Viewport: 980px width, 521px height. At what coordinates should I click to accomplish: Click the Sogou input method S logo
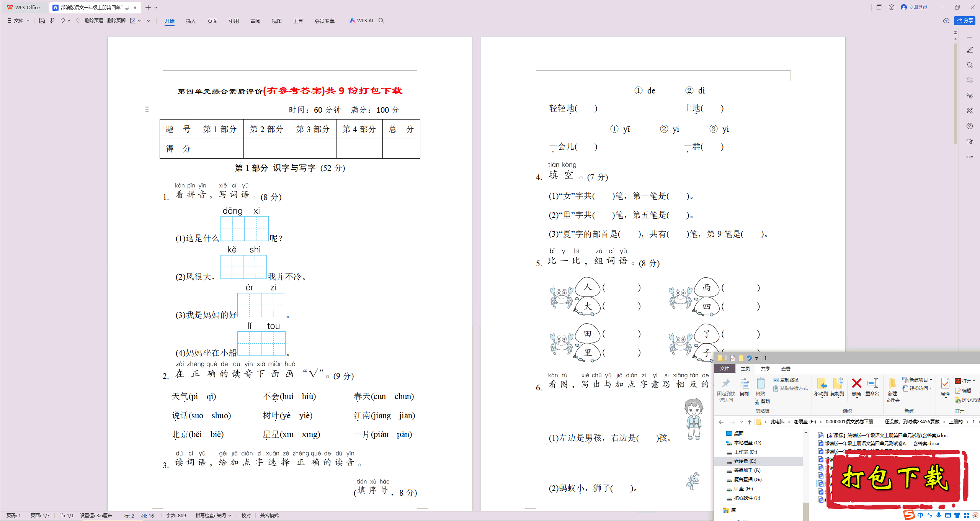909,515
